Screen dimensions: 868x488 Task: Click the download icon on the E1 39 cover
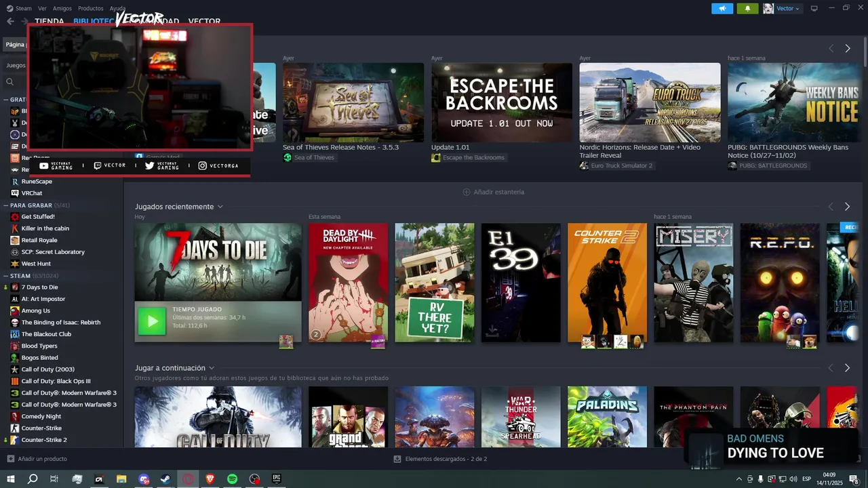point(492,331)
